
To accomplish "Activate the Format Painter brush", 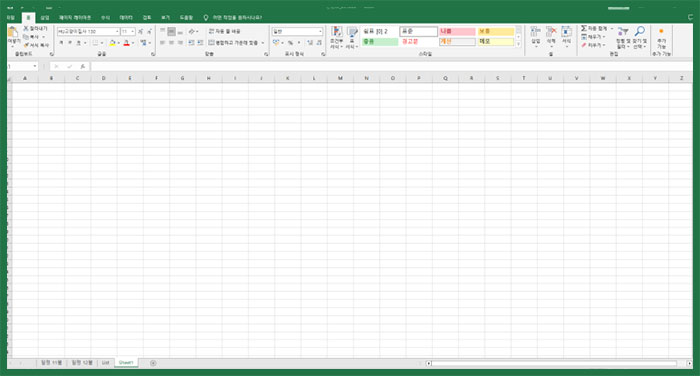I will pyautogui.click(x=26, y=45).
